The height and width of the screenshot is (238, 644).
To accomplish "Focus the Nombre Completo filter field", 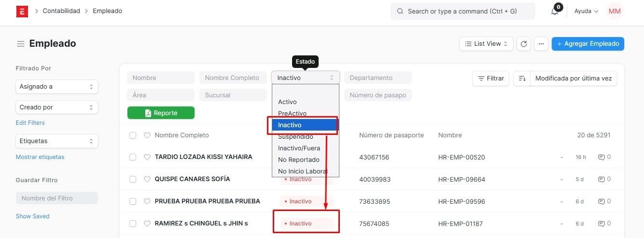I will point(233,78).
